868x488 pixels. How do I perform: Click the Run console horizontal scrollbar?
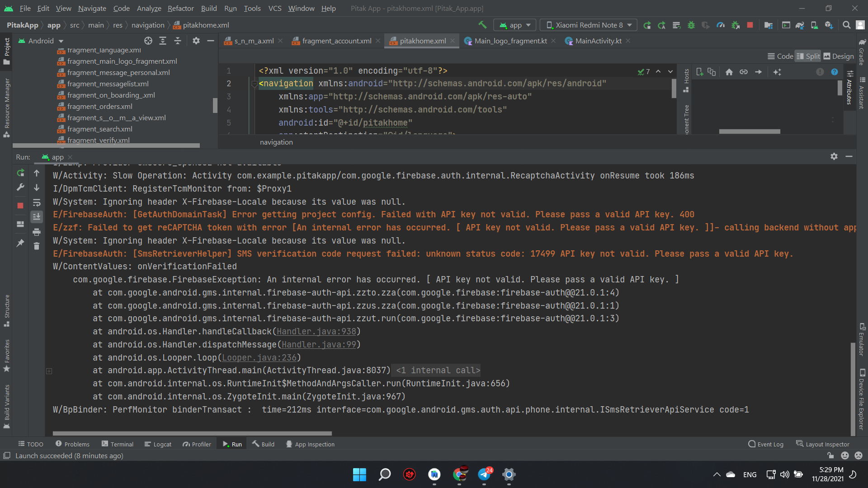point(192,433)
